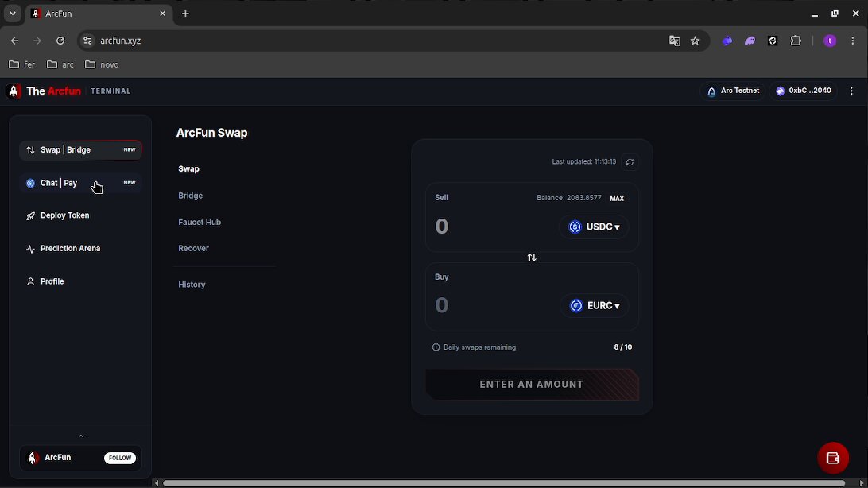Select the Swap sub-tab
Viewport: 868px width, 488px height.
[188, 168]
